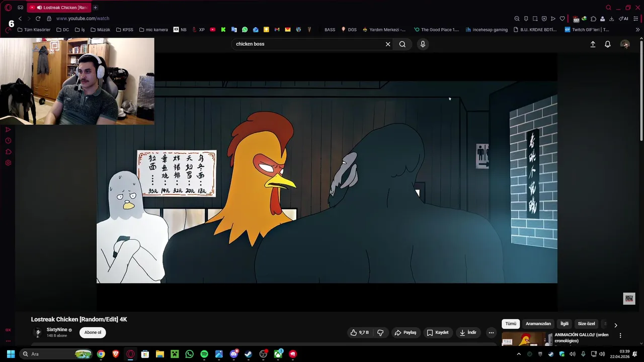Subscribe with Abone ol button
This screenshot has height=362, width=644.
click(93, 332)
